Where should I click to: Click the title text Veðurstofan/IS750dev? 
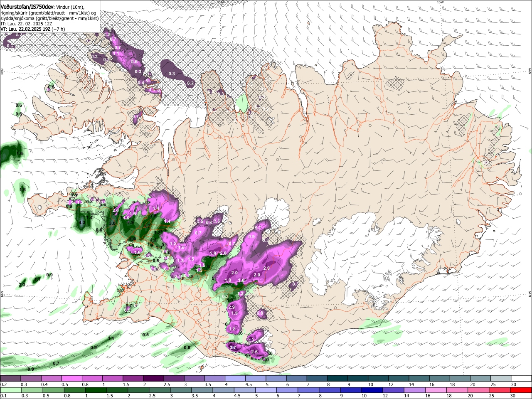click(x=27, y=7)
